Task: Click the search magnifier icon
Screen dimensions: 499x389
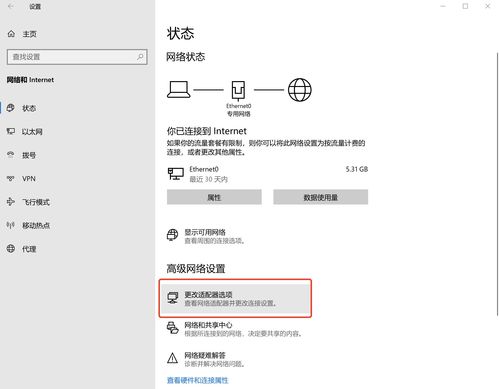Action: 140,57
